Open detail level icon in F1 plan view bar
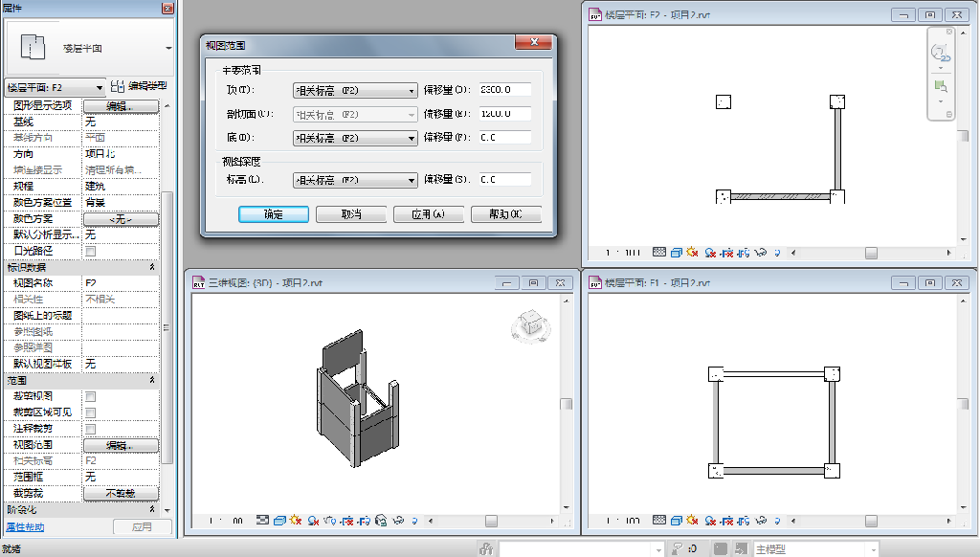Image resolution: width=980 pixels, height=557 pixels. [x=659, y=520]
